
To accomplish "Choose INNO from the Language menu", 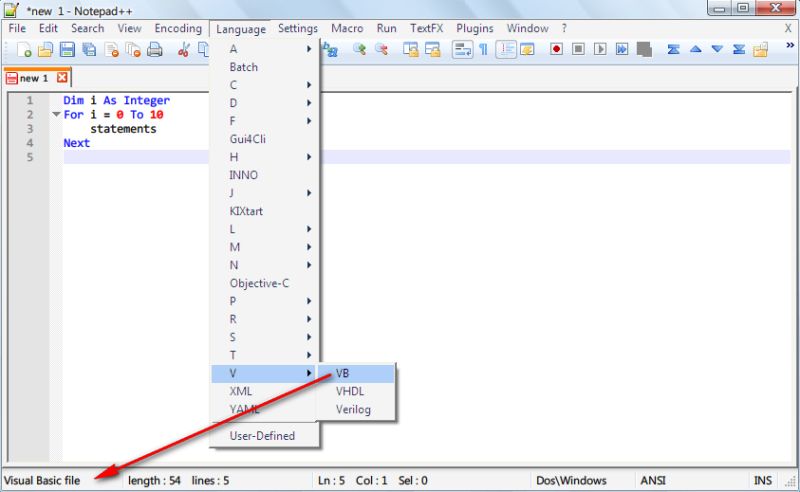I will [265, 175].
